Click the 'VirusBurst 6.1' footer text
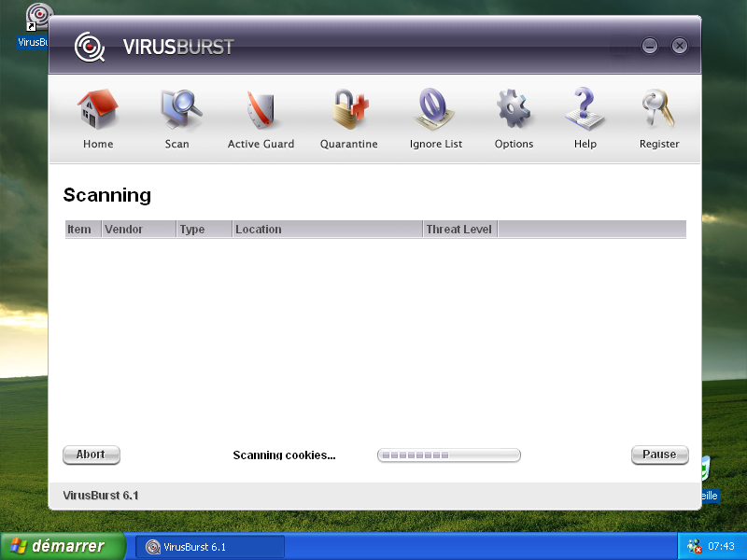This screenshot has width=747, height=560. pyautogui.click(x=101, y=496)
